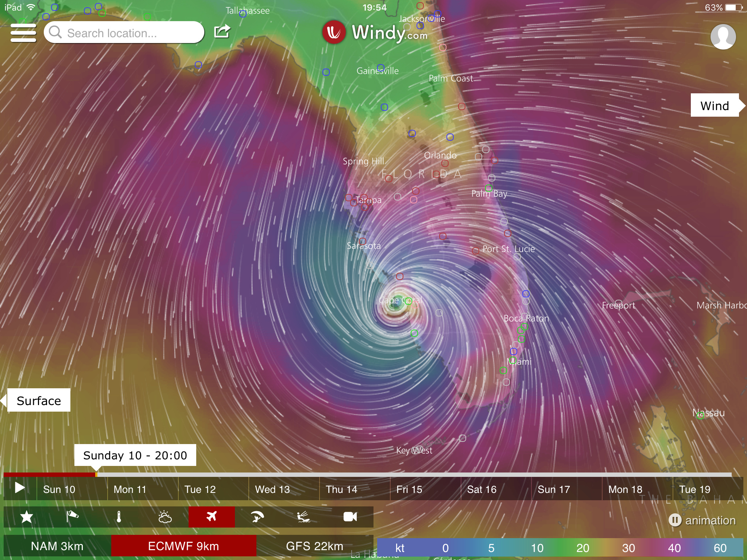747x560 pixels.
Task: Select the thermometer temperature icon
Action: (119, 517)
